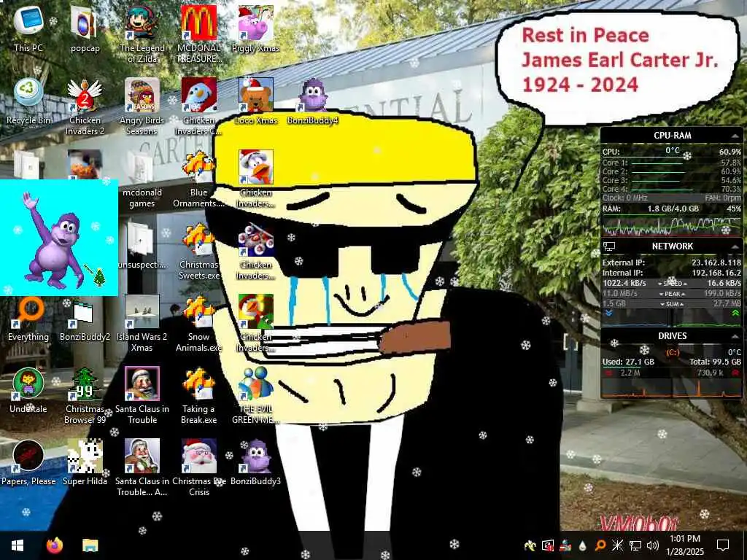The height and width of the screenshot is (560, 747).
Task: Click the SUM label in Network widget
Action: tap(672, 304)
